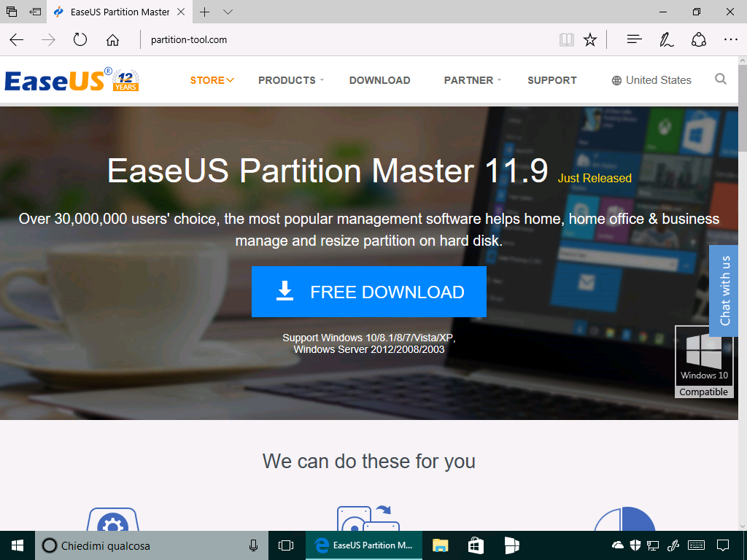Expand the PRODUCTS menu
Viewport: 747px width, 560px height.
point(291,80)
